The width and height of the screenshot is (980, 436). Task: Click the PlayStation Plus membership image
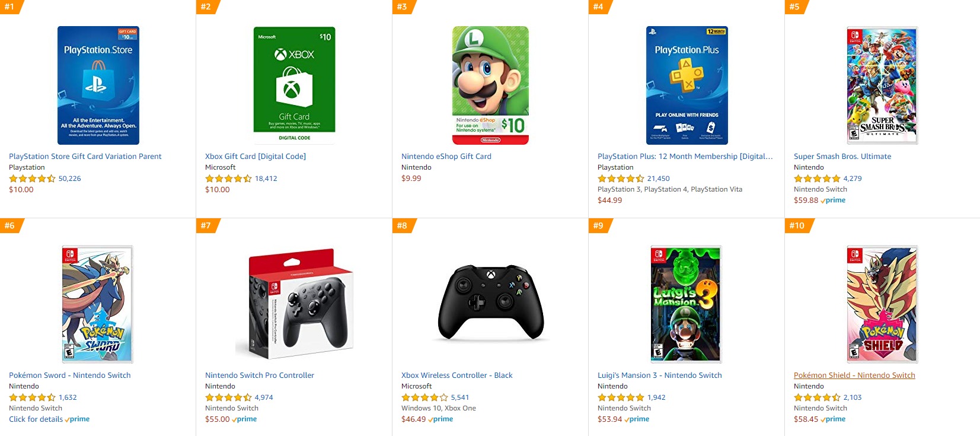(687, 85)
